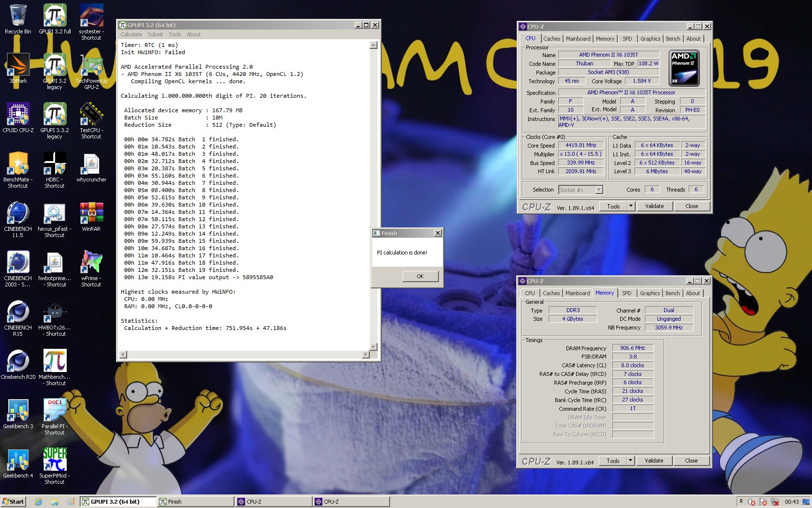Open Geekbench 4 desktop icon
The height and width of the screenshot is (508, 812).
pos(18,463)
